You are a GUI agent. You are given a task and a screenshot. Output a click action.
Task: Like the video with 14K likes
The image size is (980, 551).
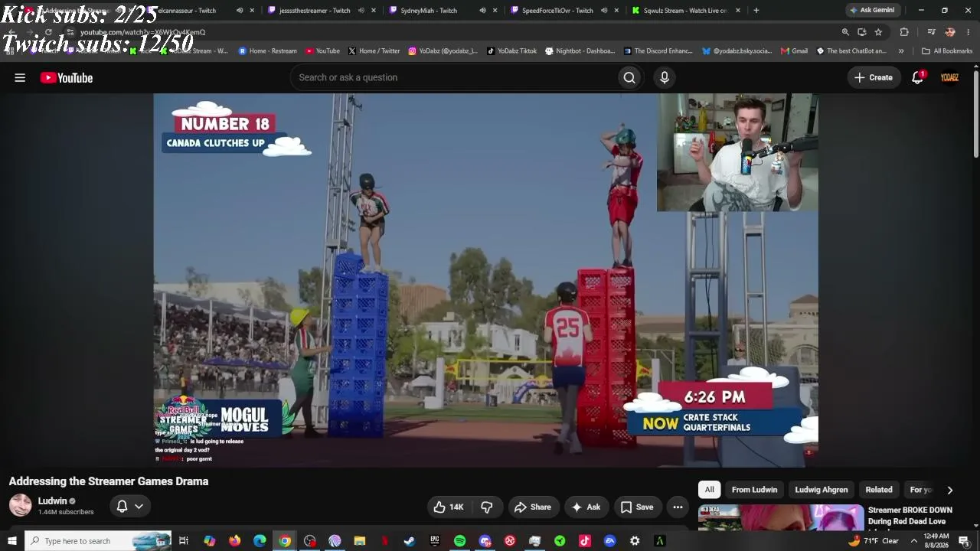[x=449, y=507]
